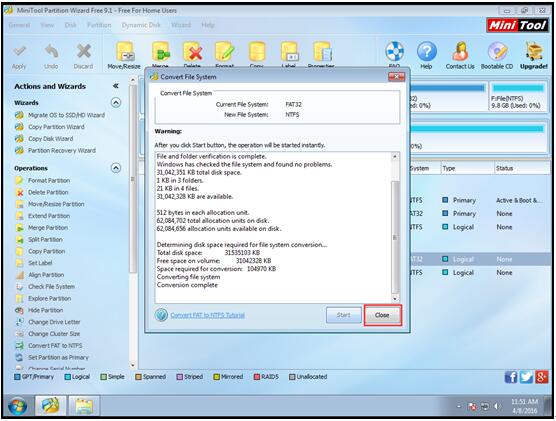Open the FAQ lifebuoy icon
The width and height of the screenshot is (556, 421).
tap(395, 52)
